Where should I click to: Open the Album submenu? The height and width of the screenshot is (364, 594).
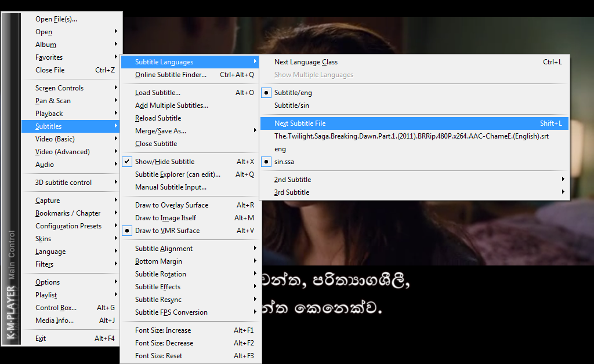pyautogui.click(x=71, y=45)
